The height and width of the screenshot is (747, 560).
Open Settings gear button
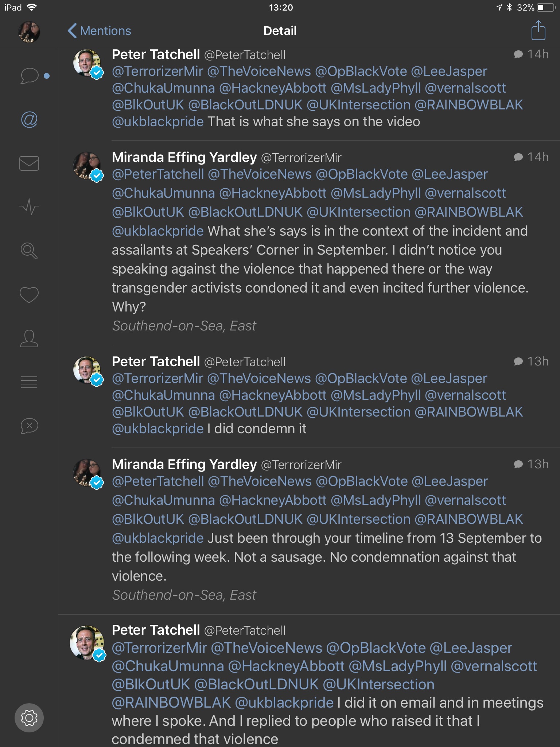(29, 718)
